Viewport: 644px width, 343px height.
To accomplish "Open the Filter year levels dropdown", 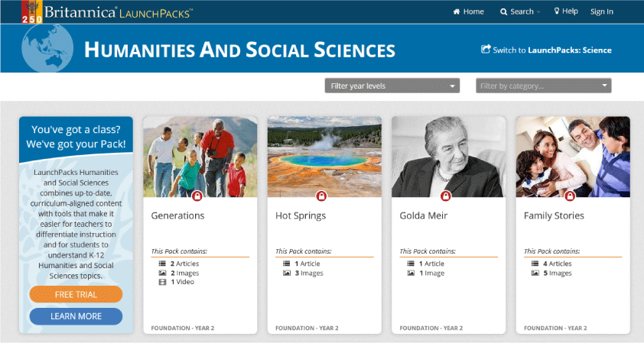I will coord(392,86).
